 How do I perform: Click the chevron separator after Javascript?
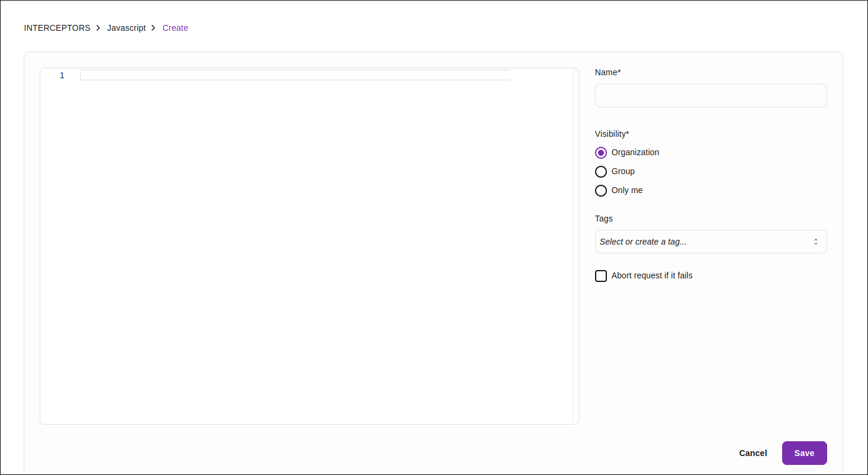153,28
